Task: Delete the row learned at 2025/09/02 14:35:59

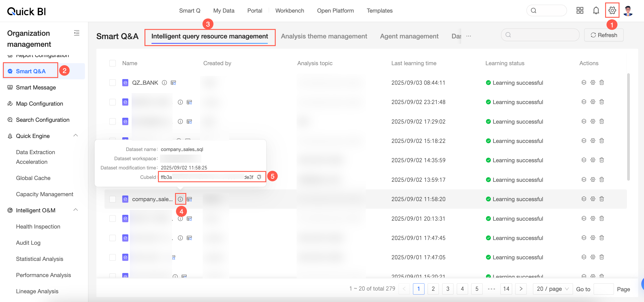Action: [602, 160]
